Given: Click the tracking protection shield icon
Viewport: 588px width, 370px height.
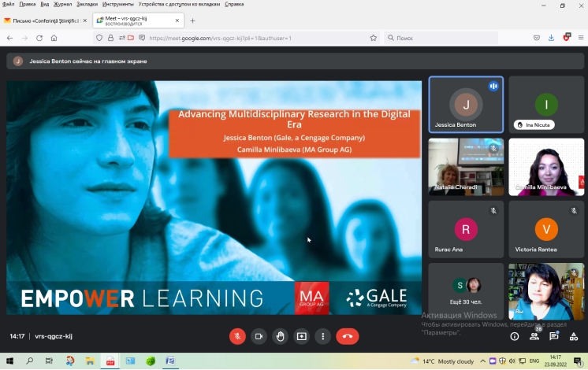Looking at the screenshot, I should [x=99, y=38].
